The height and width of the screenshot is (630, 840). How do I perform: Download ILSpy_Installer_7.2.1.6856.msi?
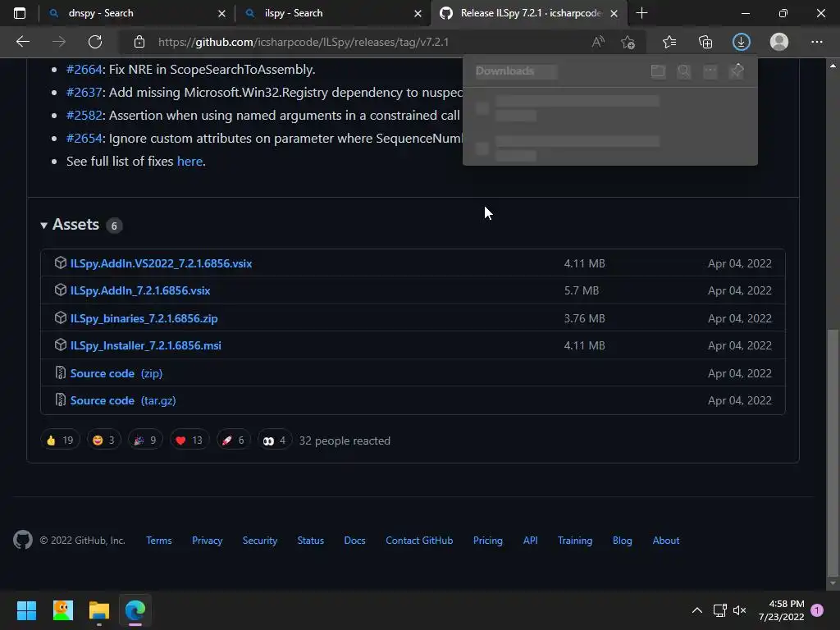pyautogui.click(x=146, y=345)
